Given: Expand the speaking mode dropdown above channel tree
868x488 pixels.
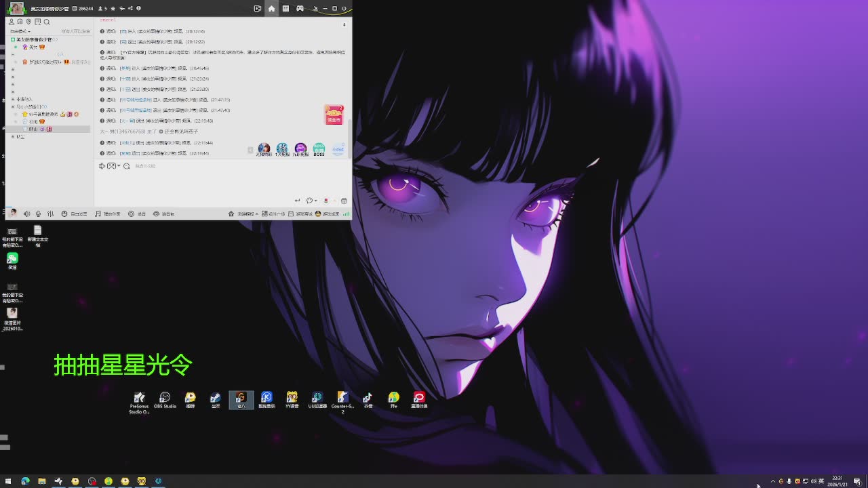Looking at the screenshot, I should coord(19,31).
